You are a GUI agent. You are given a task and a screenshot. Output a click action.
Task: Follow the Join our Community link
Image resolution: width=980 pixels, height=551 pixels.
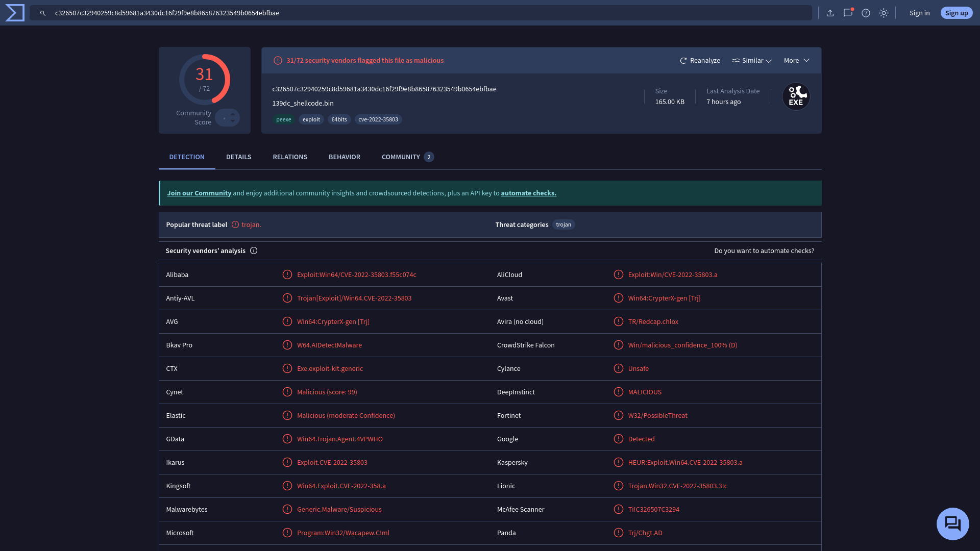199,193
